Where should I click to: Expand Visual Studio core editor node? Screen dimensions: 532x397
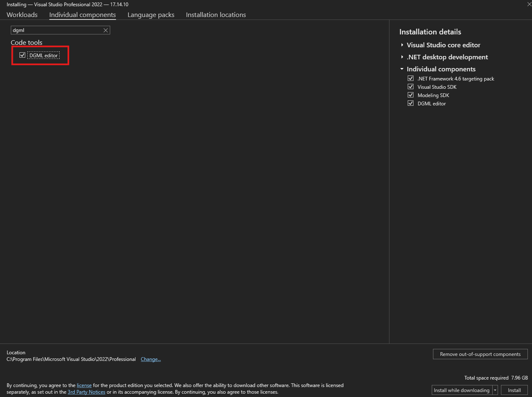pyautogui.click(x=402, y=45)
